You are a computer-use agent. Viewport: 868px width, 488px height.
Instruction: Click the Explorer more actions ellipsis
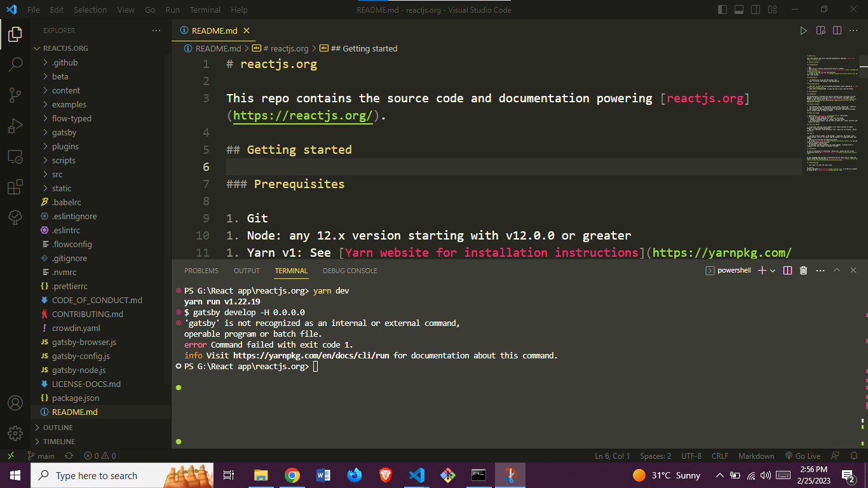click(x=156, y=30)
